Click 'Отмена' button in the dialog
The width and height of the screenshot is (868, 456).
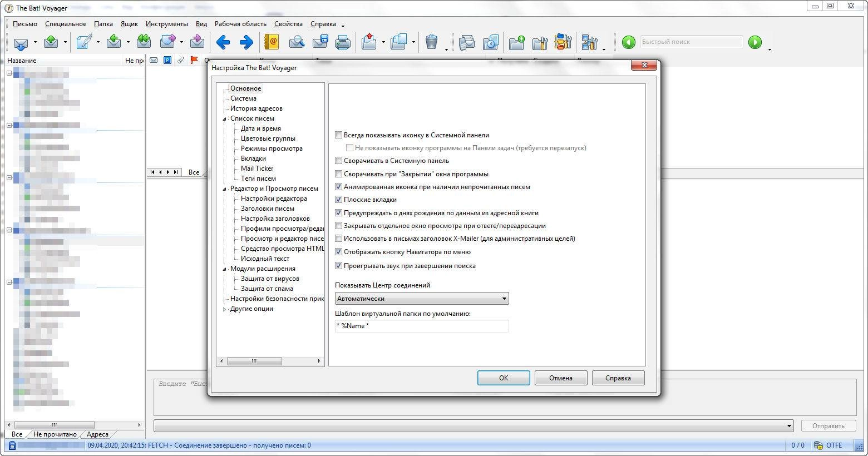click(x=561, y=378)
